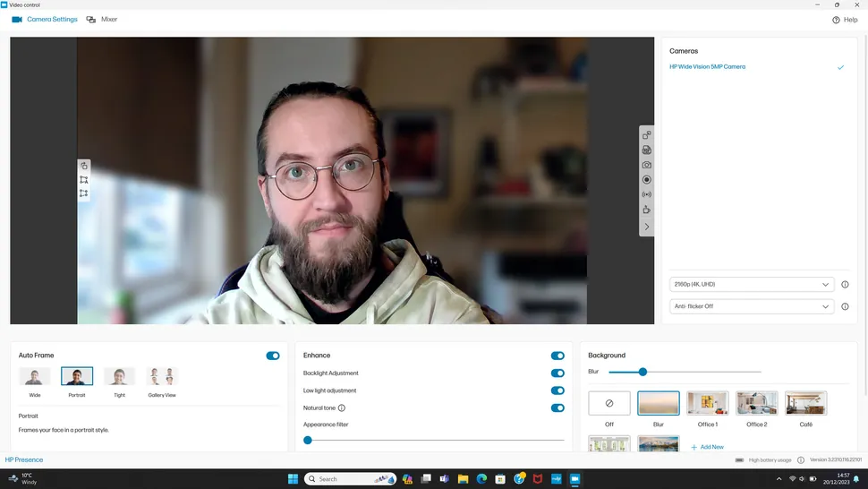868x489 pixels.
Task: Open the 2160p (4K, UHD) resolution dropdown
Action: click(x=752, y=285)
